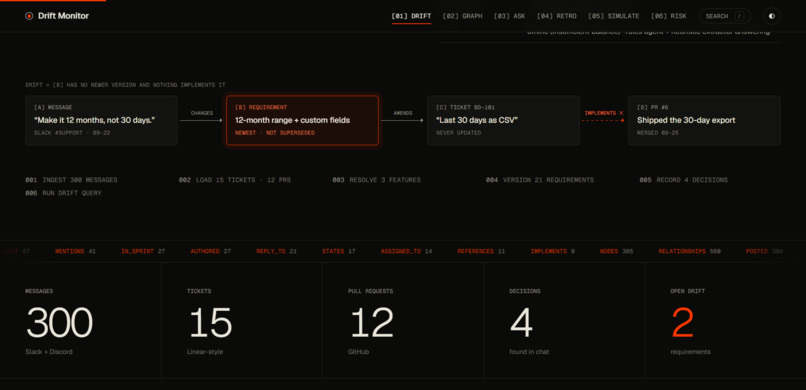Open the [01] DRIFT tab

pos(411,16)
